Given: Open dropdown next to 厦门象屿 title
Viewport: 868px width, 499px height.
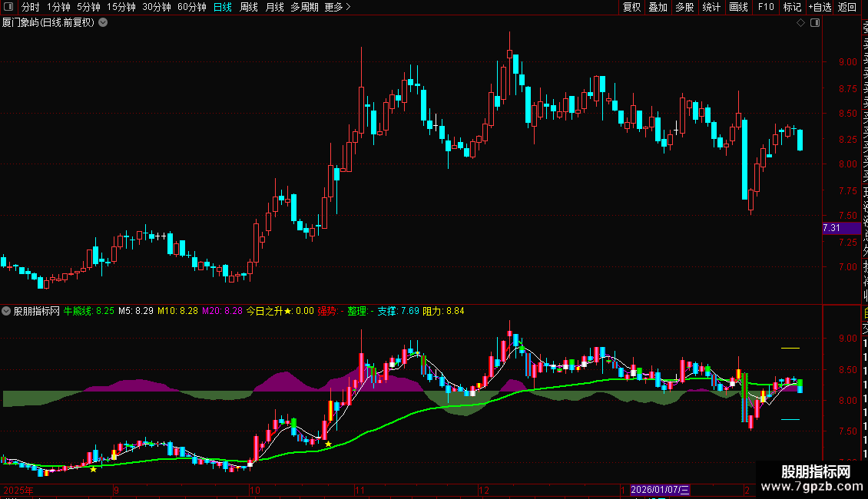Looking at the screenshot, I should pyautogui.click(x=103, y=23).
